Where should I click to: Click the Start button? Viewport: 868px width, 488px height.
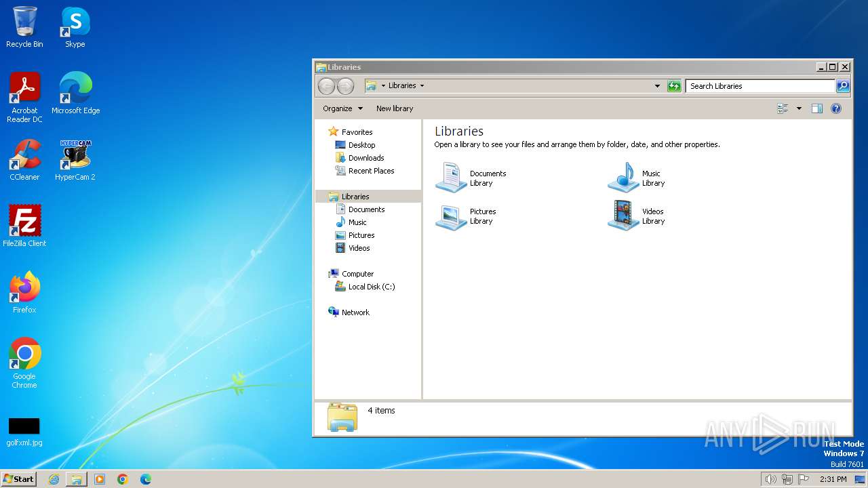coord(19,479)
